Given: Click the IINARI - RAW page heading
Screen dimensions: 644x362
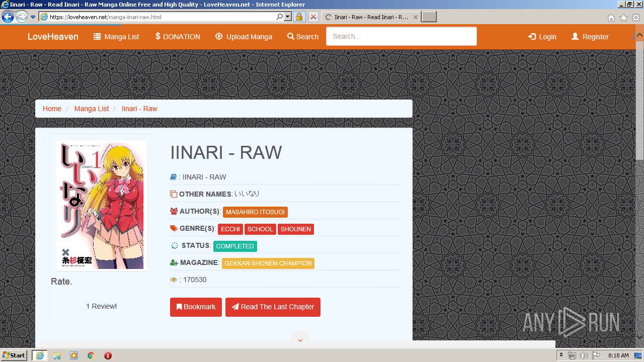Looking at the screenshot, I should click(226, 152).
